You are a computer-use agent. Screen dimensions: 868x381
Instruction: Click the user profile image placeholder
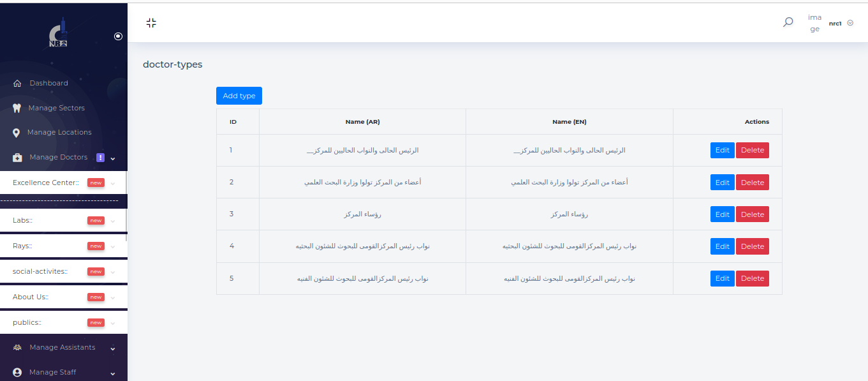tap(814, 23)
